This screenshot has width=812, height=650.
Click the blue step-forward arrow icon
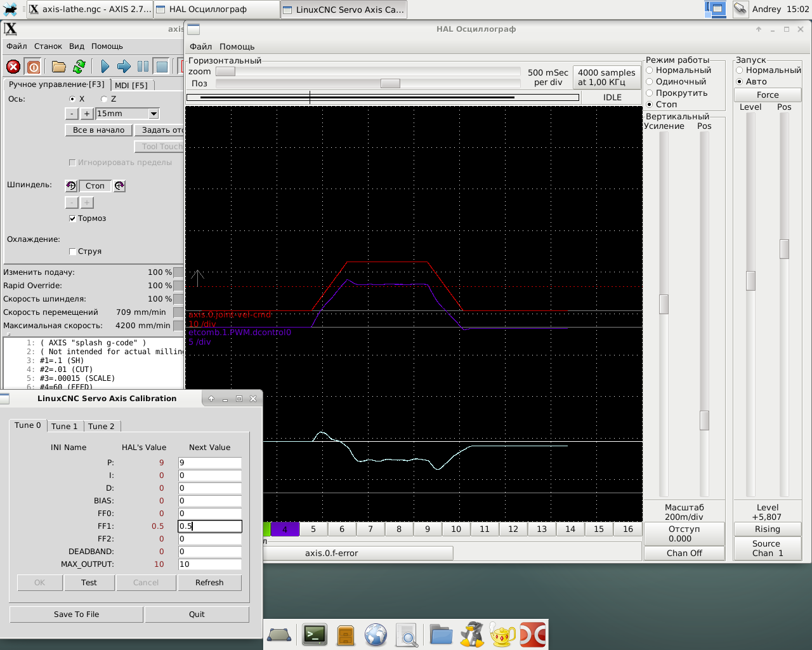pyautogui.click(x=124, y=67)
